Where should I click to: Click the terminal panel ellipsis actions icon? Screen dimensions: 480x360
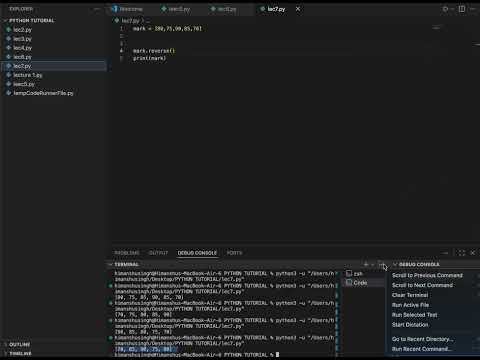coord(381,264)
